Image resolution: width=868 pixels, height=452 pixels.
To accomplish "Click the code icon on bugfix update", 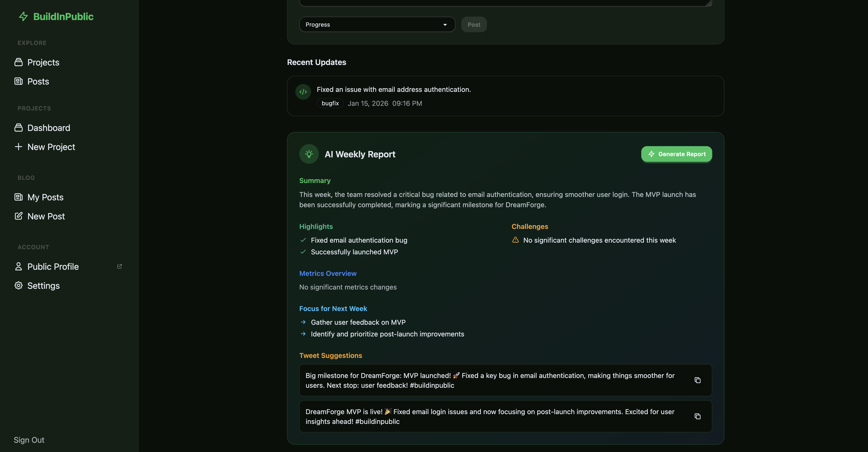I will (x=303, y=92).
